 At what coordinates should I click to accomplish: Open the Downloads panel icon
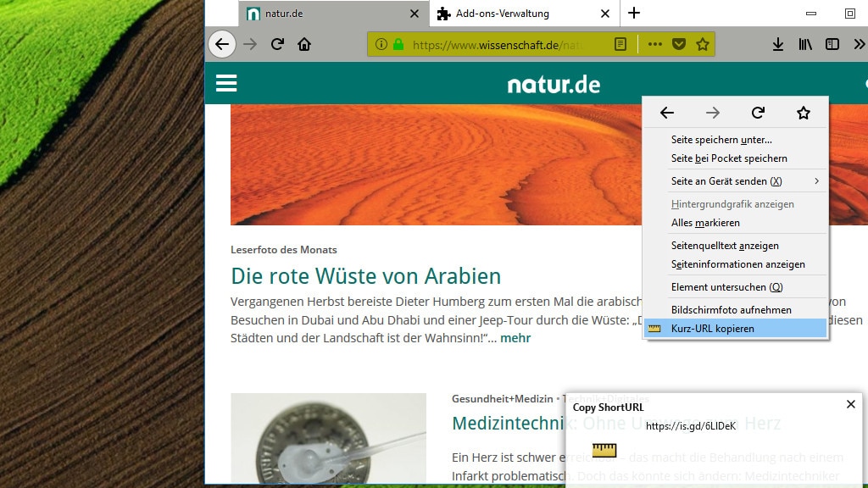point(778,44)
